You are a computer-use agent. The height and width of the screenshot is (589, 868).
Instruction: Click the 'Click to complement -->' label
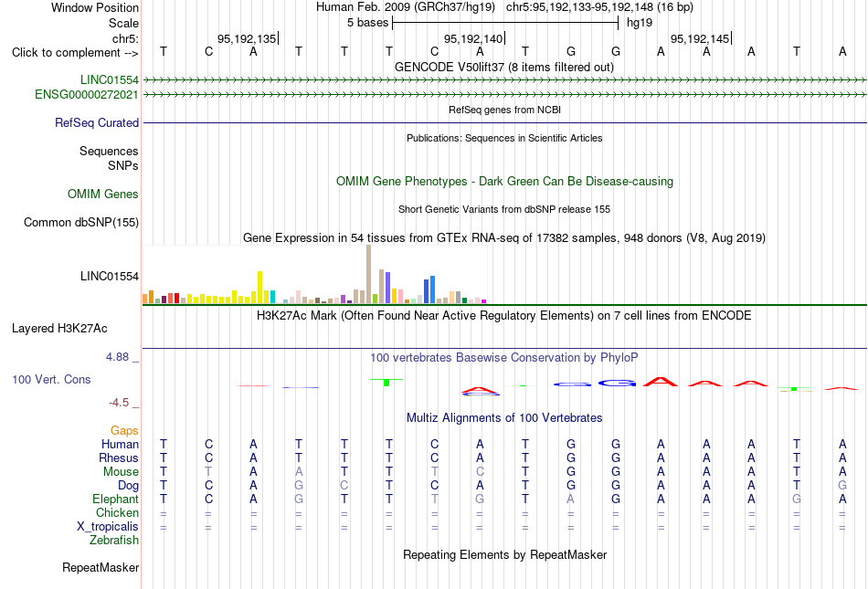(x=75, y=53)
